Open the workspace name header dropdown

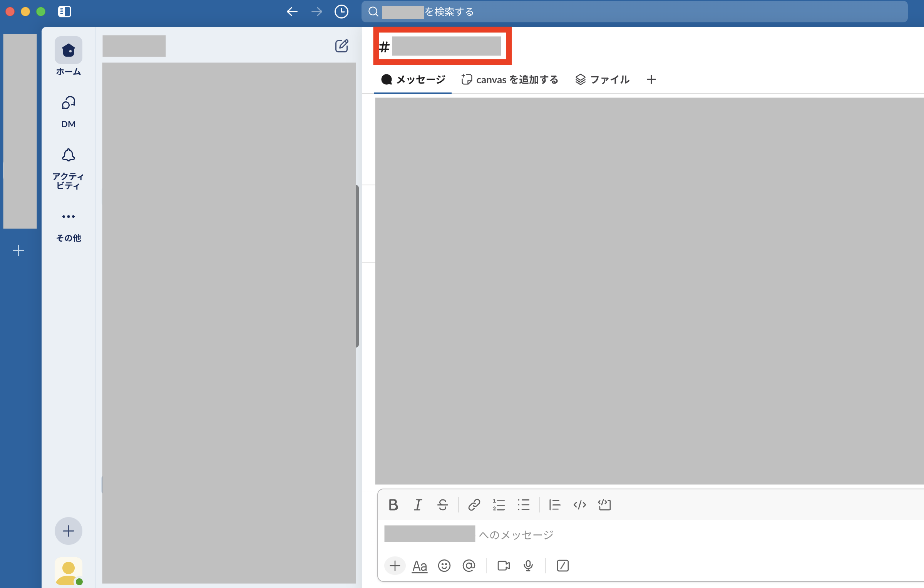134,46
